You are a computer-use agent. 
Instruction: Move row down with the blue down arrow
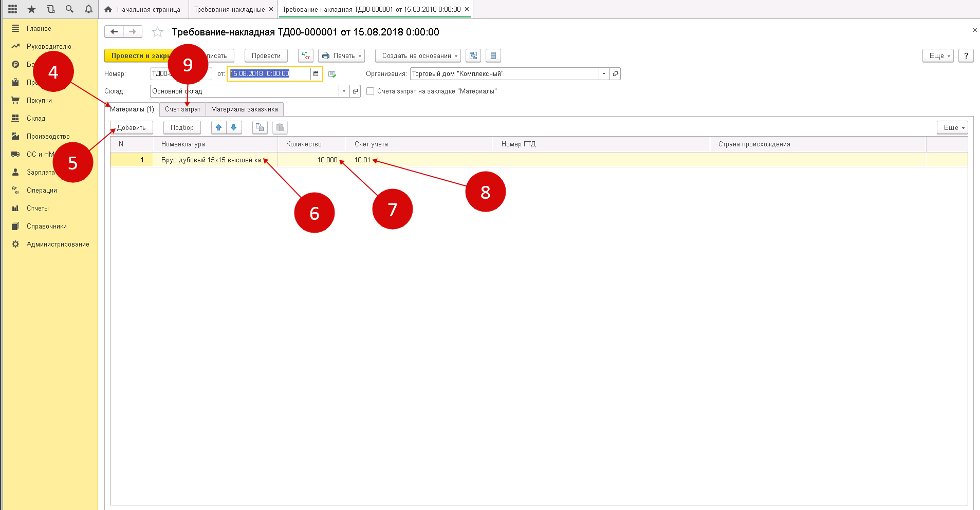click(x=234, y=127)
